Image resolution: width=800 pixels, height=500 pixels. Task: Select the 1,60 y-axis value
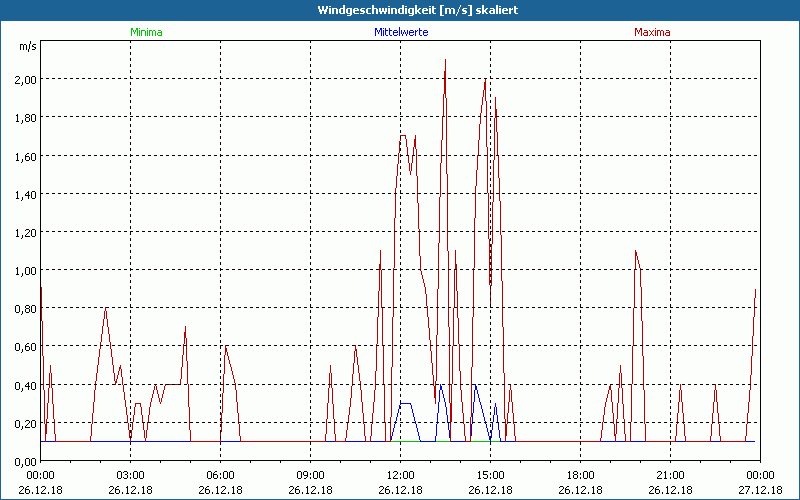click(x=23, y=156)
